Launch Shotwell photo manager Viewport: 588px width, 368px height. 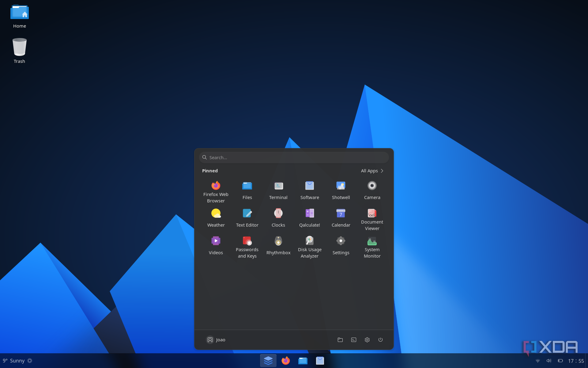[341, 190]
